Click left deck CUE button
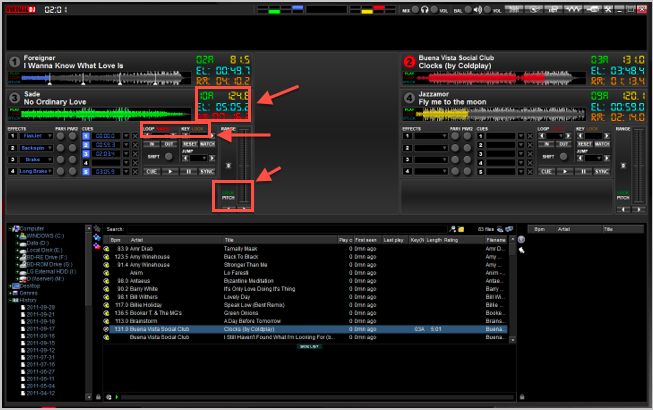 (x=152, y=171)
